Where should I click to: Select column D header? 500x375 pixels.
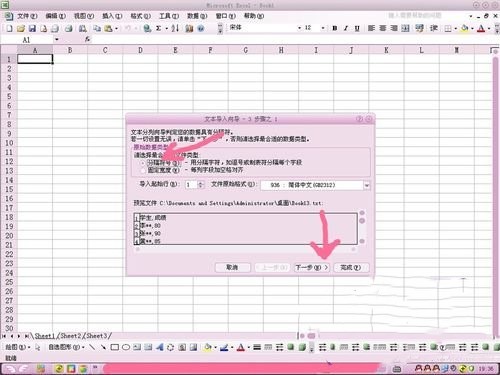point(140,50)
